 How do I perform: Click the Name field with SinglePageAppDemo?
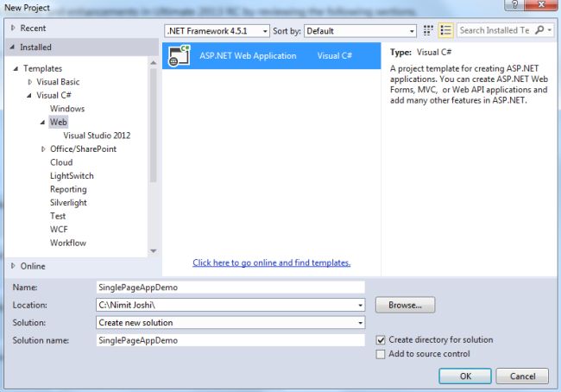[x=230, y=288]
